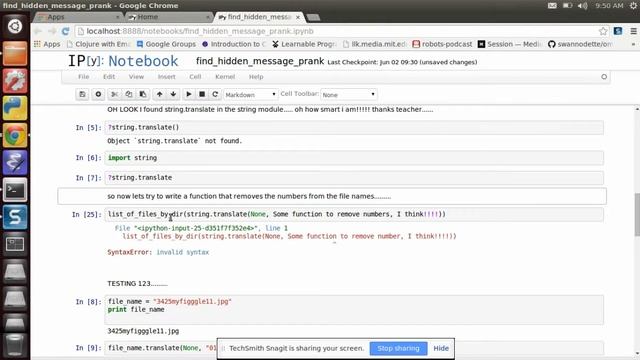Open the Ubuntu Dash launcher icon
Image resolution: width=640 pixels, height=360 pixels.
pyautogui.click(x=15, y=26)
